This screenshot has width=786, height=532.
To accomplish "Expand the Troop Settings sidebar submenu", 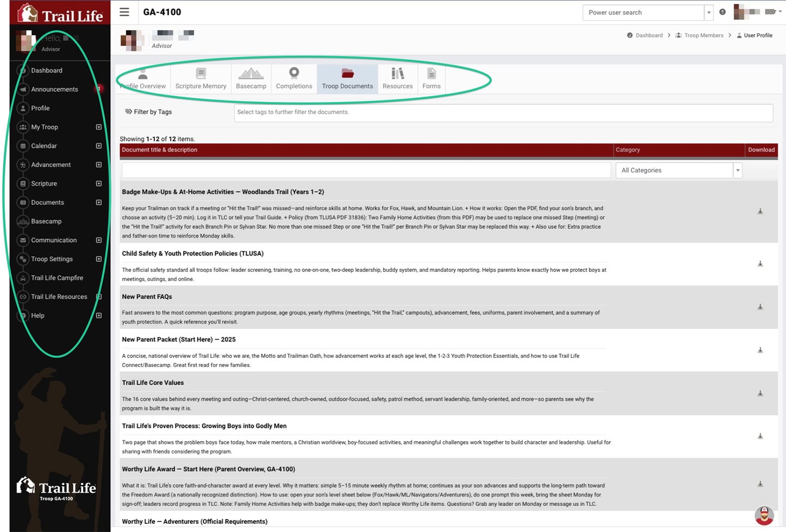I will point(99,259).
